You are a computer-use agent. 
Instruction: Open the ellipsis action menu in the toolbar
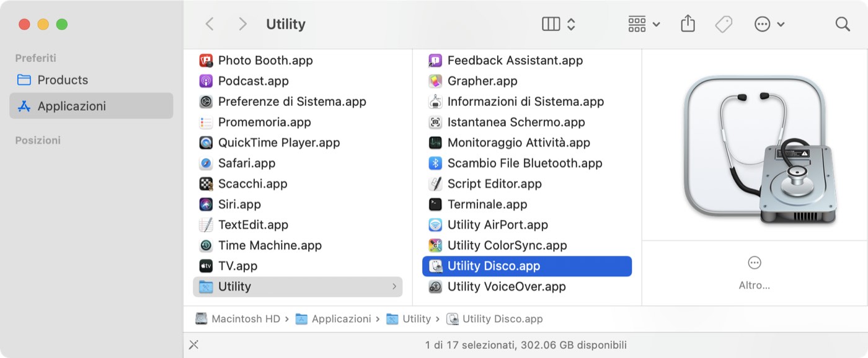pyautogui.click(x=769, y=24)
